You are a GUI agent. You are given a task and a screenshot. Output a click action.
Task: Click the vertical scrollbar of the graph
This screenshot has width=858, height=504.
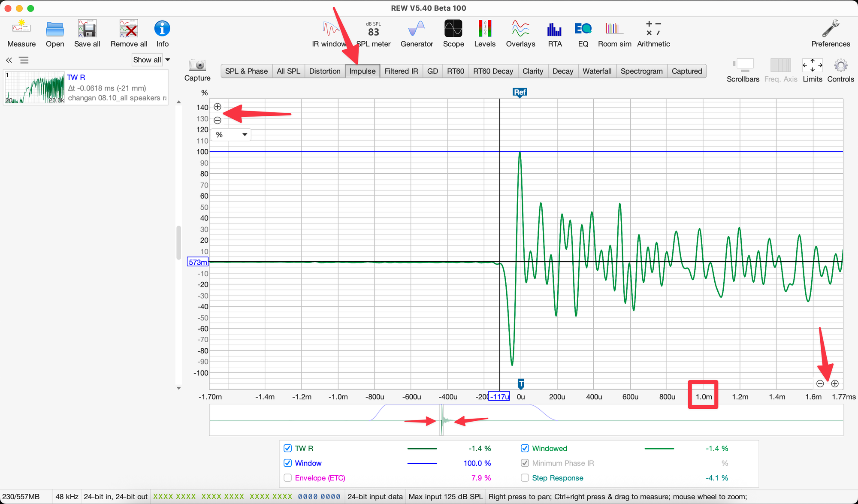coord(179,243)
